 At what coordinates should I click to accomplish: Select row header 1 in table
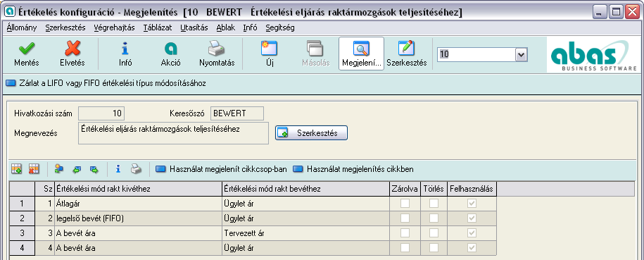22,203
